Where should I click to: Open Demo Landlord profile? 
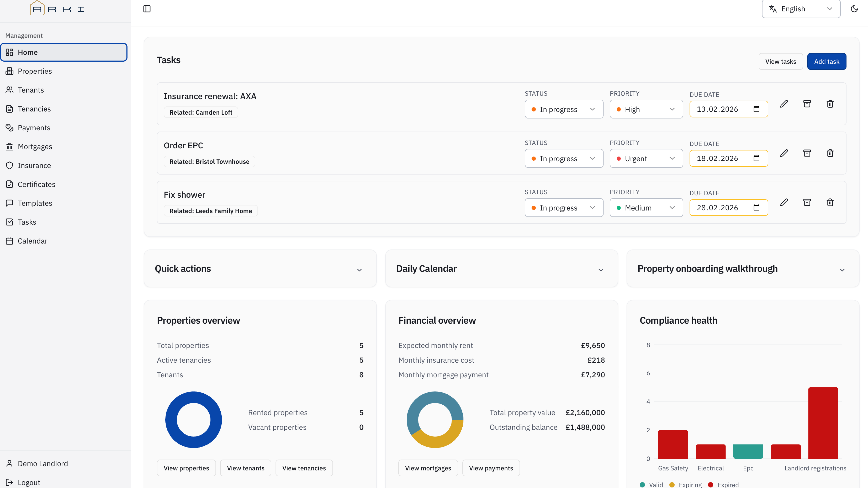(64, 463)
